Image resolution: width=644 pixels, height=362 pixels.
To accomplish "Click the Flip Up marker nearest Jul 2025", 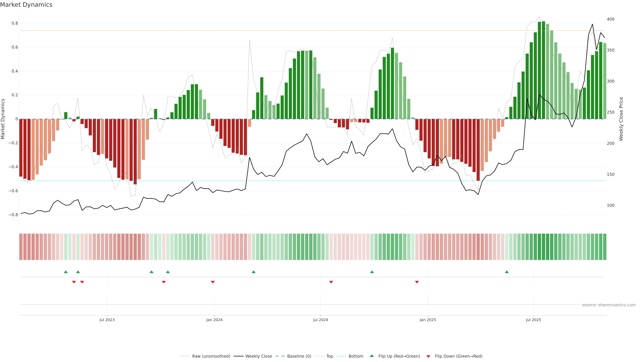I will tap(506, 272).
